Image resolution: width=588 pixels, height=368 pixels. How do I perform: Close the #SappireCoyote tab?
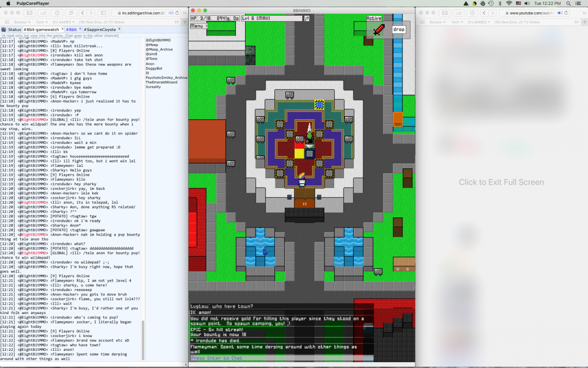[x=119, y=29]
